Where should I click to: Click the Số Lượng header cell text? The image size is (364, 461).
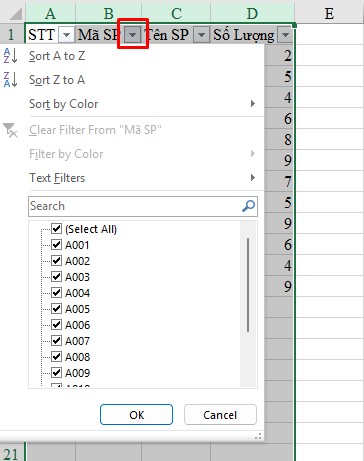244,35
